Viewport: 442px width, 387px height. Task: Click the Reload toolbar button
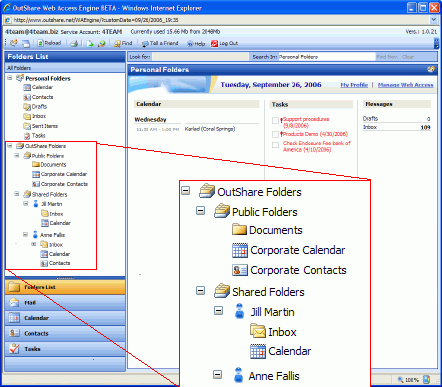coord(49,43)
